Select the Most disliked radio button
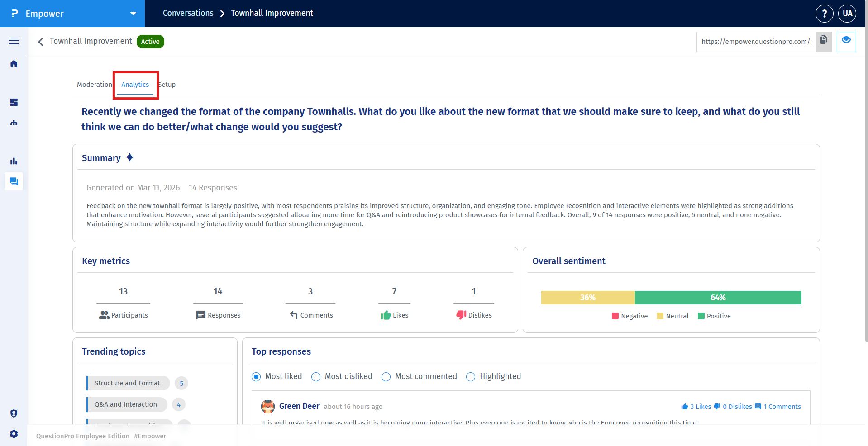Screen dimensions: 868x446 click(316, 376)
